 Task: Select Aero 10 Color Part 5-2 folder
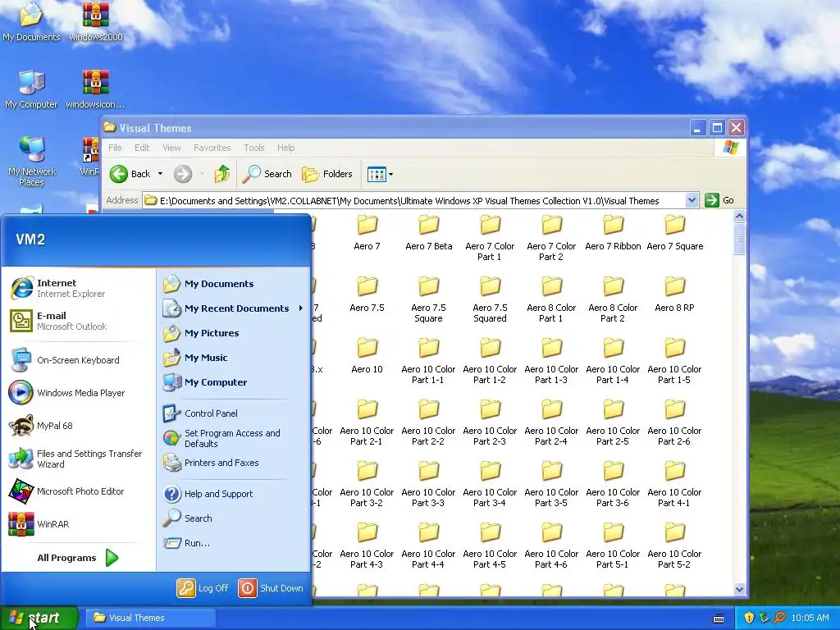pyautogui.click(x=674, y=546)
